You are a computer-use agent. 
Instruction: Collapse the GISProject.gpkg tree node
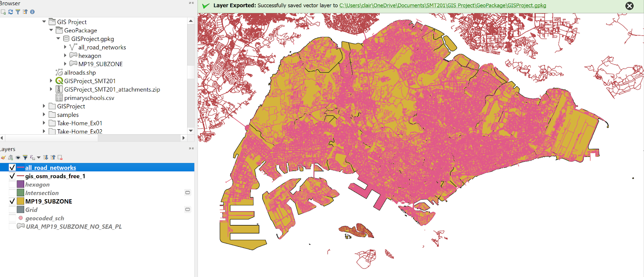click(58, 39)
